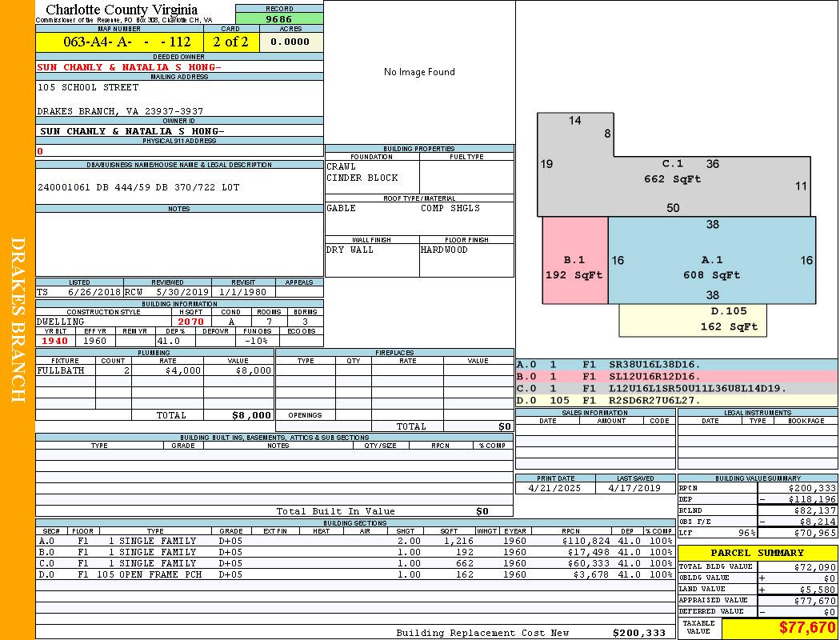Select the FULLBATH plumbing fixture row
Screen dimensions: 840x640
pyautogui.click(x=155, y=370)
